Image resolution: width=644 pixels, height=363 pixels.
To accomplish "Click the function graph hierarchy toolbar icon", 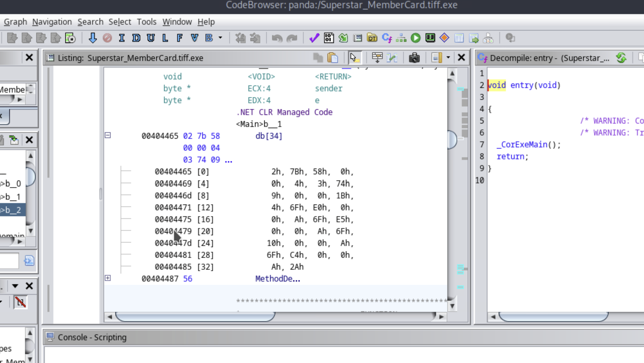I will click(x=401, y=38).
